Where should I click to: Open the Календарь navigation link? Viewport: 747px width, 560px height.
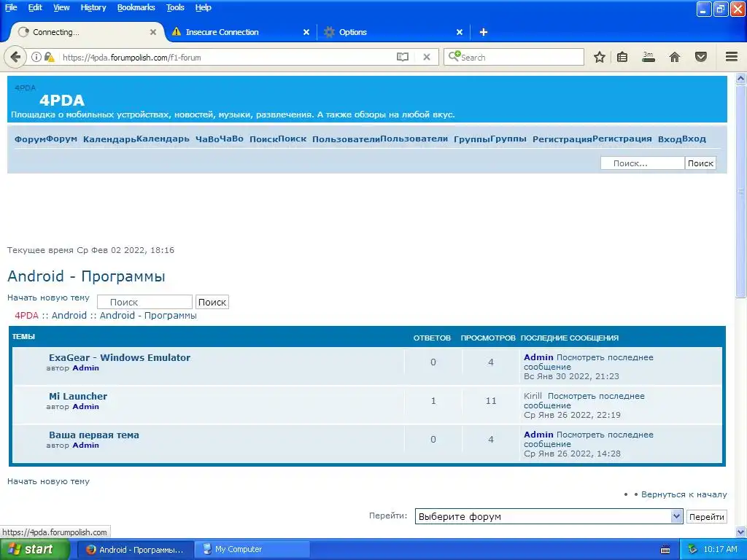click(136, 139)
